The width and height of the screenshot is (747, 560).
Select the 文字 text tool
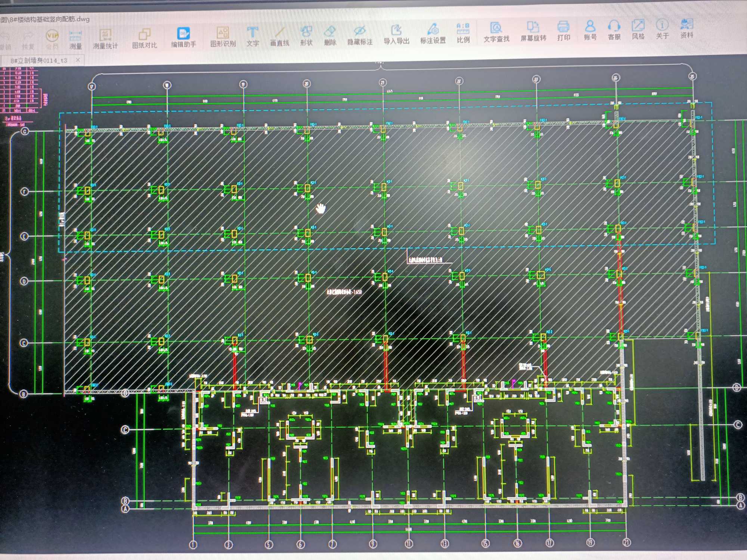(252, 36)
